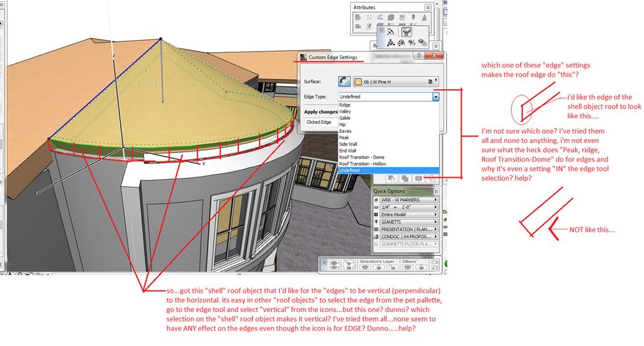Open the greyed GIANNETTI-FLOOR PLA dropdown
644x346 pixels.
coord(409,244)
